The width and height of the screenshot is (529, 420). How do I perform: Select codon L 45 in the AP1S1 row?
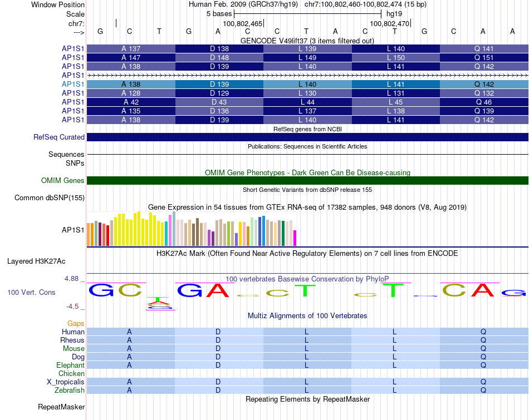pos(396,102)
